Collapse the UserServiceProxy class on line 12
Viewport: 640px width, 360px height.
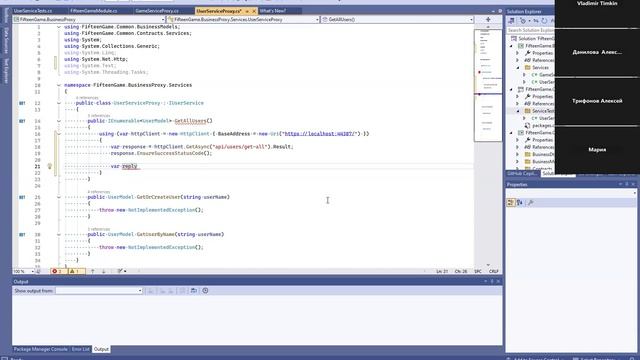pos(58,103)
